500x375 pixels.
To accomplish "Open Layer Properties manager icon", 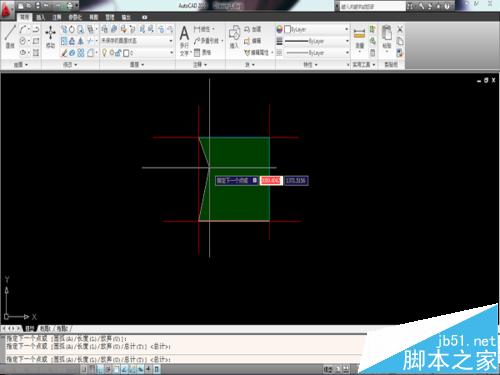I will (105, 29).
